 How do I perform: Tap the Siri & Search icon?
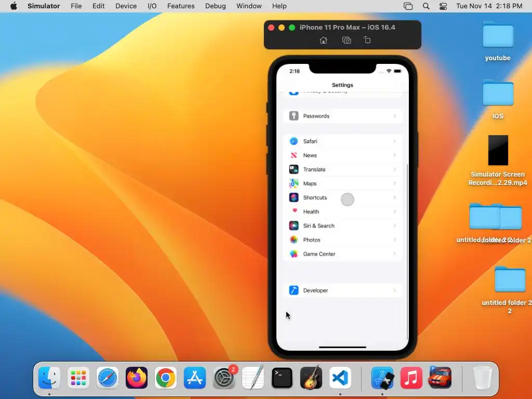pyautogui.click(x=294, y=225)
